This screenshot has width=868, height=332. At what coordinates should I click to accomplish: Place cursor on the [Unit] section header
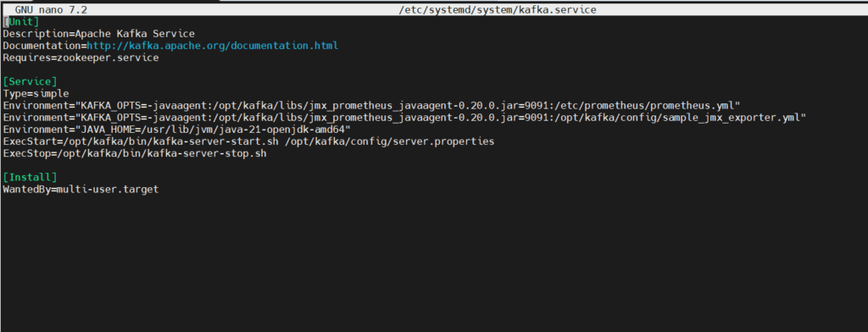[21, 21]
